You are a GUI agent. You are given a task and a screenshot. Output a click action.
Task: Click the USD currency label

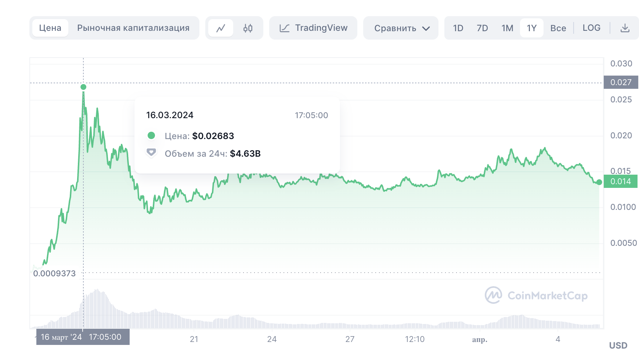coord(618,345)
